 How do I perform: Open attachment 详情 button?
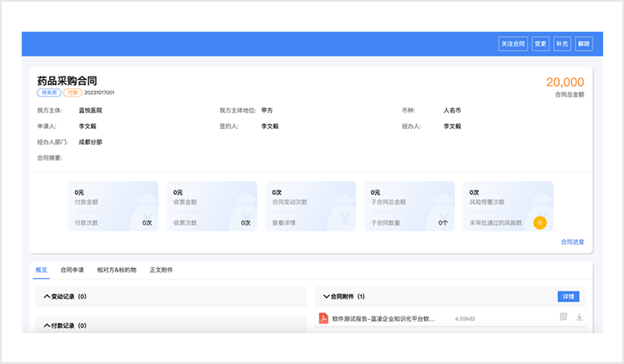point(567,296)
